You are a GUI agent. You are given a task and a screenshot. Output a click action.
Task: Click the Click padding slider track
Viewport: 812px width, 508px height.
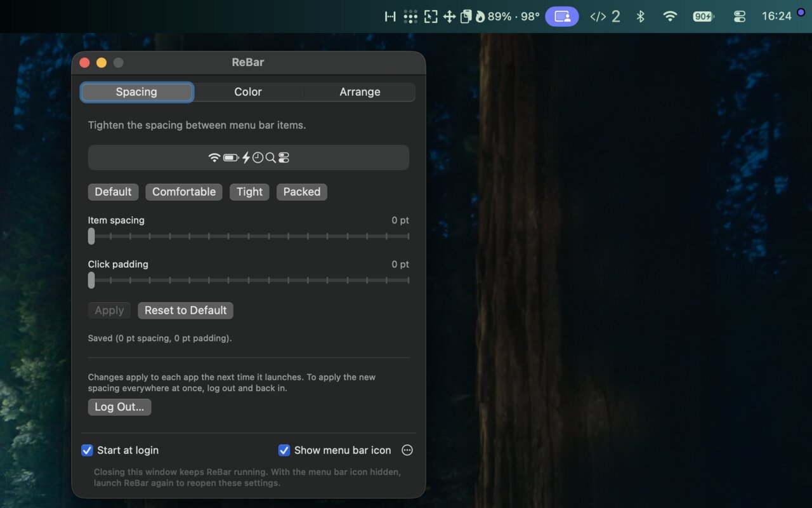(x=249, y=280)
